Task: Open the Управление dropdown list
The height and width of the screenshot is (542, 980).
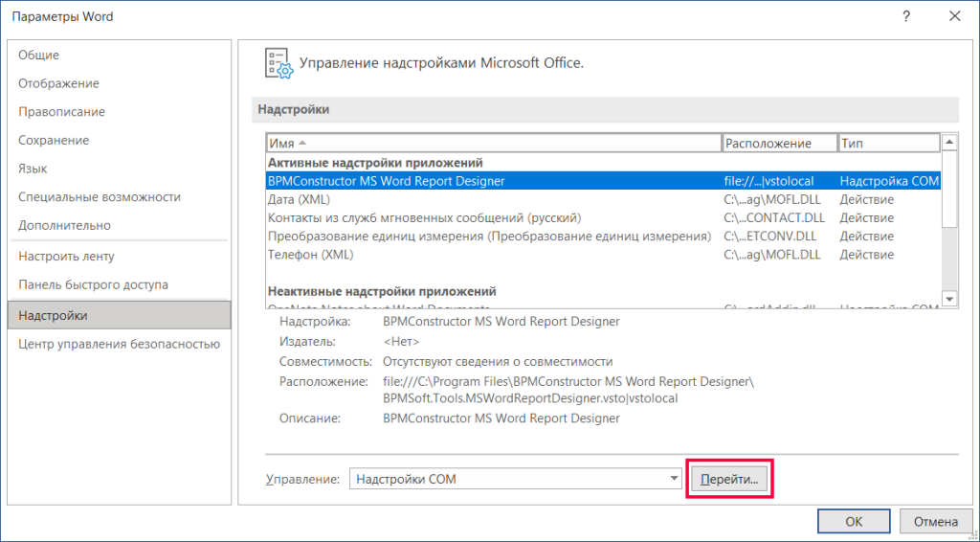Action: coord(676,478)
